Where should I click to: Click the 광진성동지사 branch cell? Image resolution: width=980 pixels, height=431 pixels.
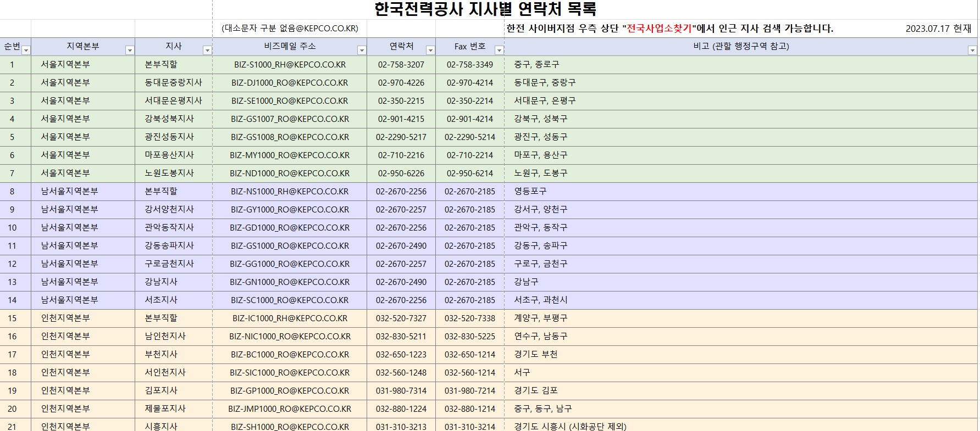[x=174, y=137]
